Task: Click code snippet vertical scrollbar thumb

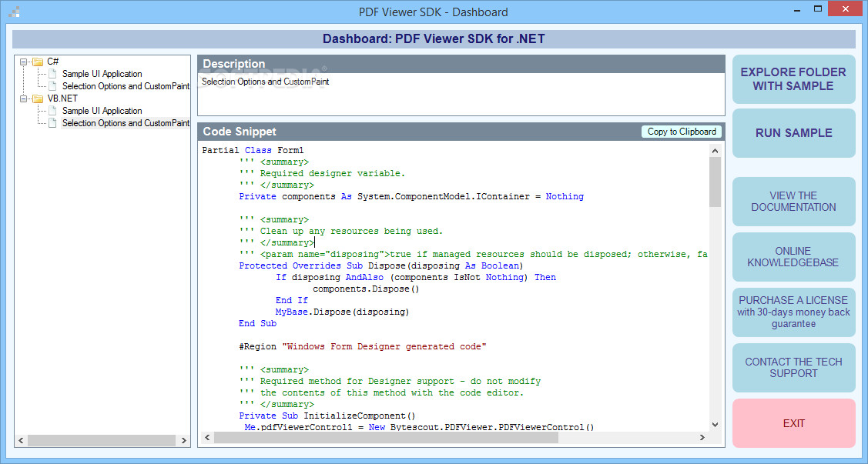Action: pos(715,182)
